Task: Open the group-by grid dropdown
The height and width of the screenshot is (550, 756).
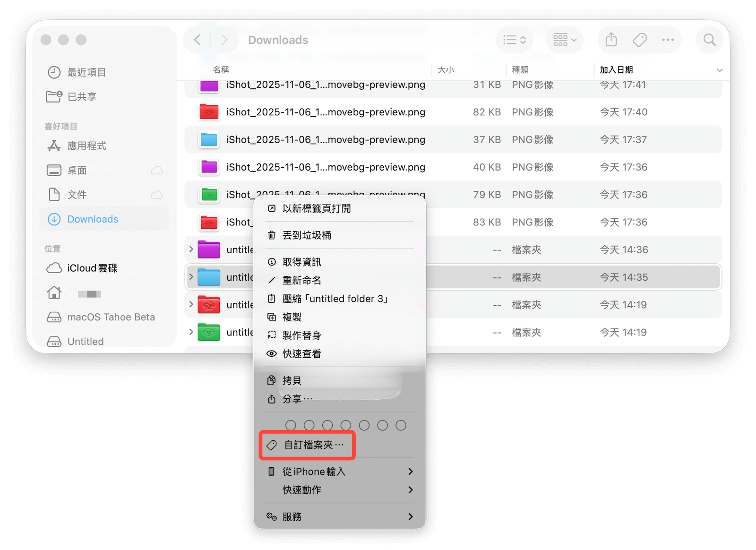Action: (x=565, y=40)
